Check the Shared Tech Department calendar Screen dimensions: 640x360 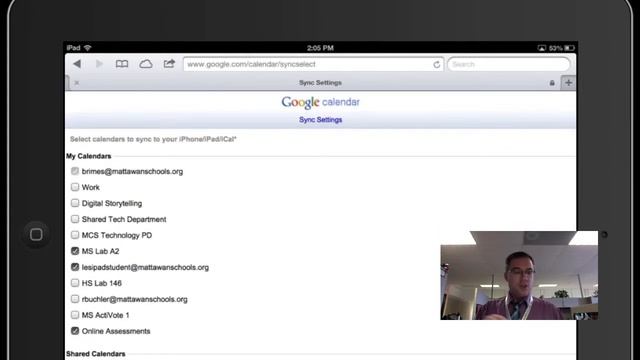click(x=75, y=219)
